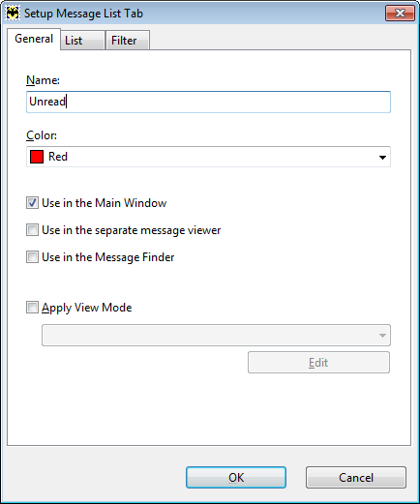Open the Color dropdown arrow

382,157
